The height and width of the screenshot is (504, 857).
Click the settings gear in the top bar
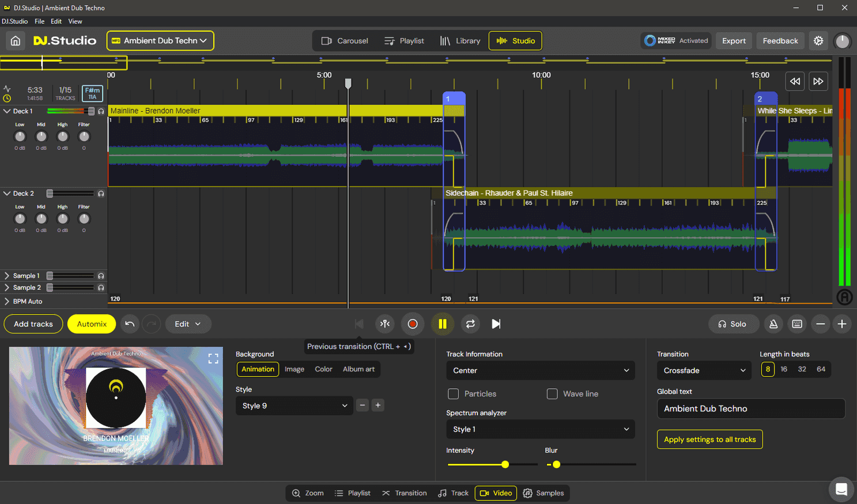818,40
